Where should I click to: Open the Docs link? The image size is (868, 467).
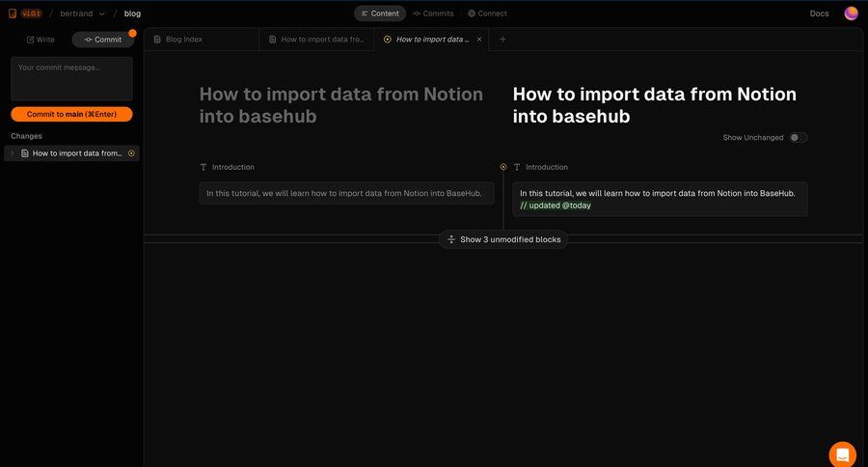(819, 14)
